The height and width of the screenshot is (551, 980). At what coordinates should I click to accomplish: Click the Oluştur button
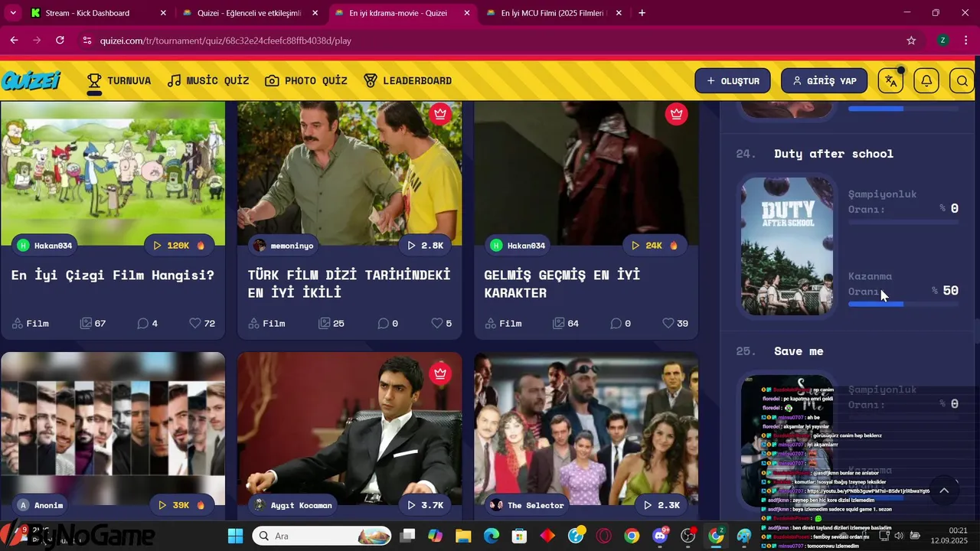pos(733,80)
